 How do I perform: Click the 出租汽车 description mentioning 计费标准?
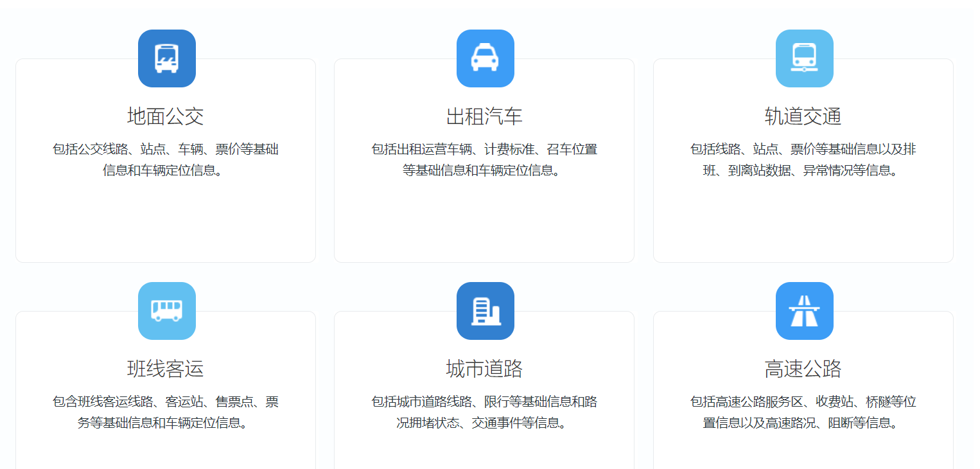pyautogui.click(x=484, y=160)
